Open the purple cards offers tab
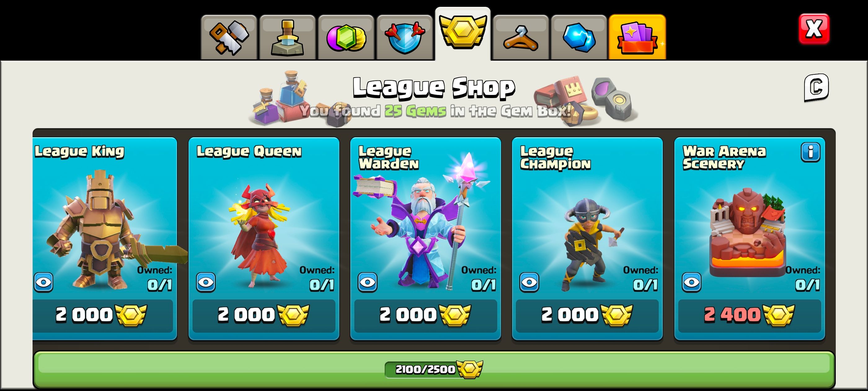 coord(637,38)
